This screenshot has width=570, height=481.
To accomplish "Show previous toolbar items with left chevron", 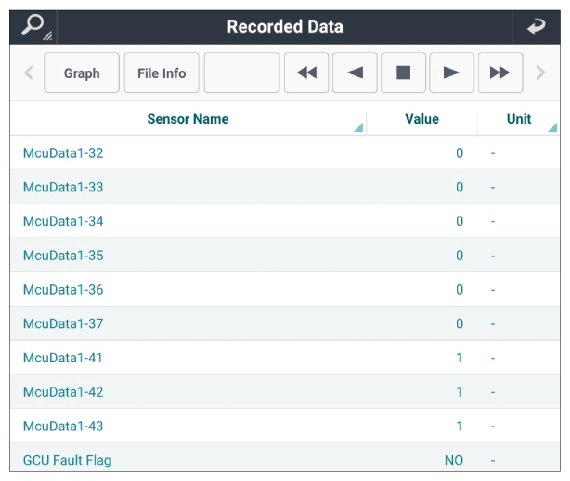I will click(29, 73).
